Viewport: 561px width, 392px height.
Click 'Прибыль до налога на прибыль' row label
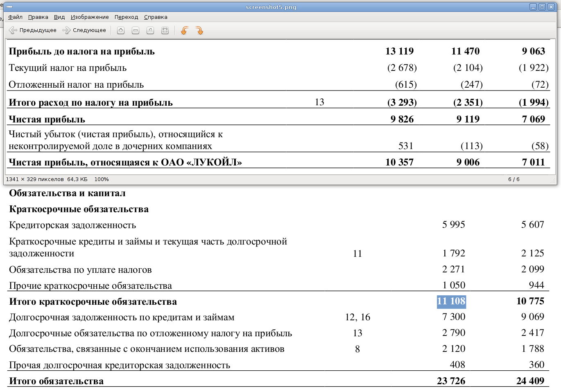coord(82,52)
